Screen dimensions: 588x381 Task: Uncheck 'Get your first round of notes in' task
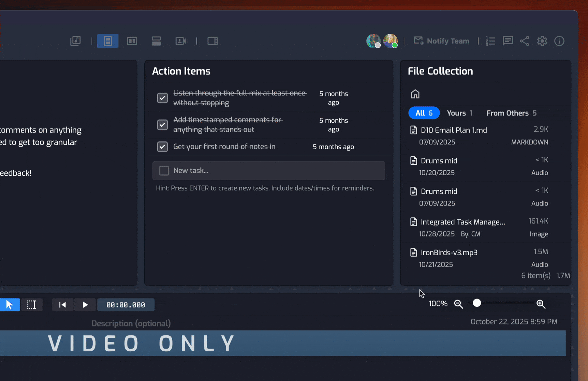point(162,147)
